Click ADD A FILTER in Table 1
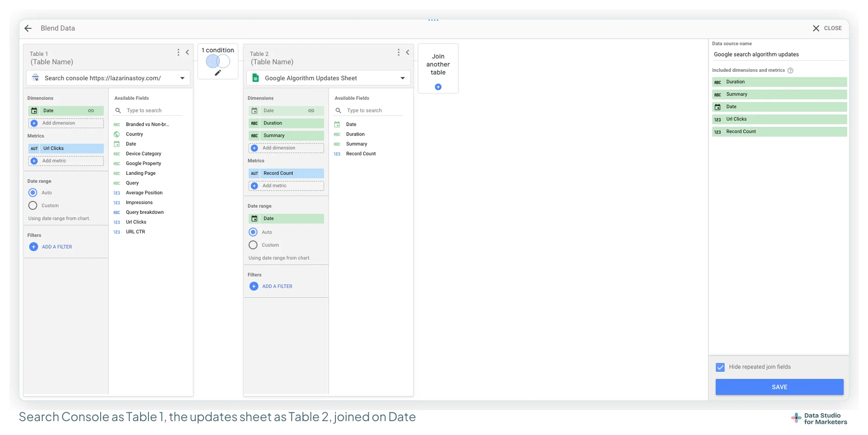Screen dimensions: 868x435 click(x=51, y=247)
